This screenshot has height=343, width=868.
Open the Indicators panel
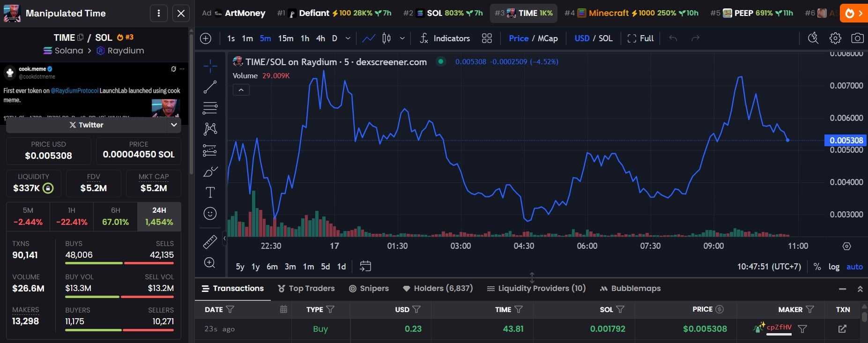click(x=445, y=38)
